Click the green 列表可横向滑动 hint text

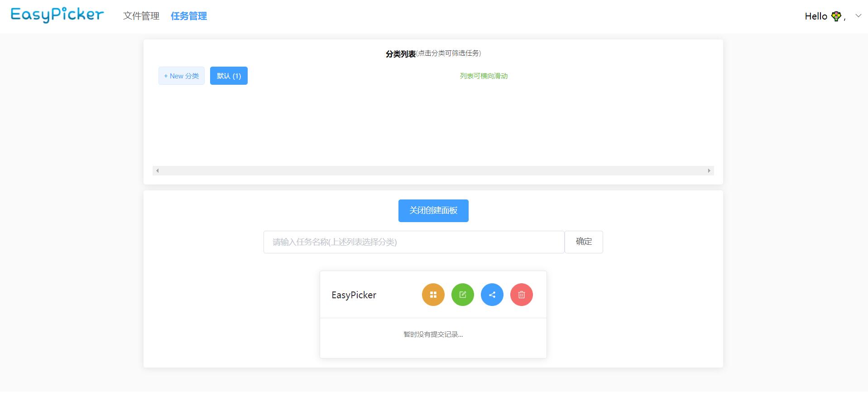pos(484,76)
